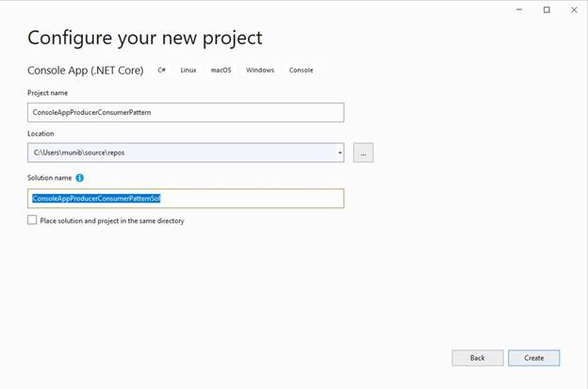This screenshot has width=588, height=389.
Task: Click the macOS platform tag
Action: (x=221, y=71)
